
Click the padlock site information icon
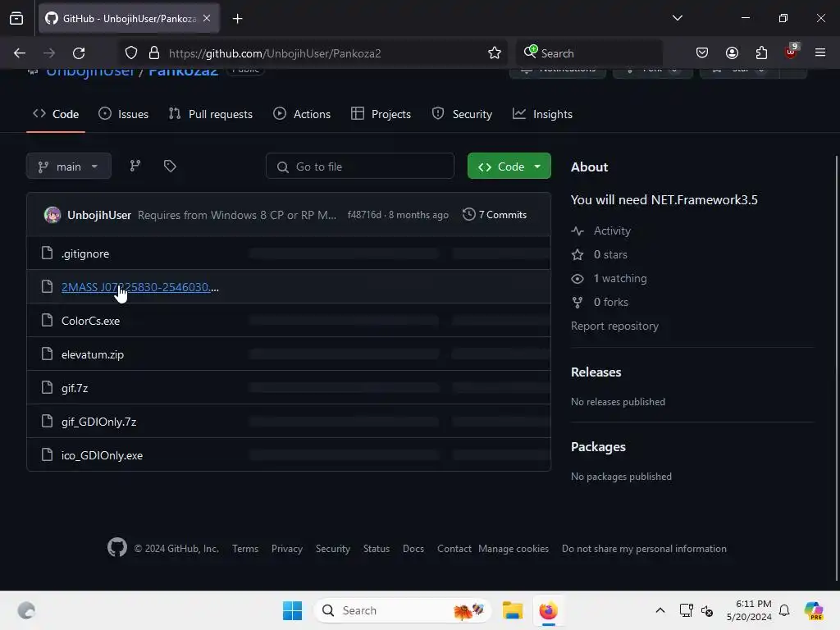[x=154, y=53]
